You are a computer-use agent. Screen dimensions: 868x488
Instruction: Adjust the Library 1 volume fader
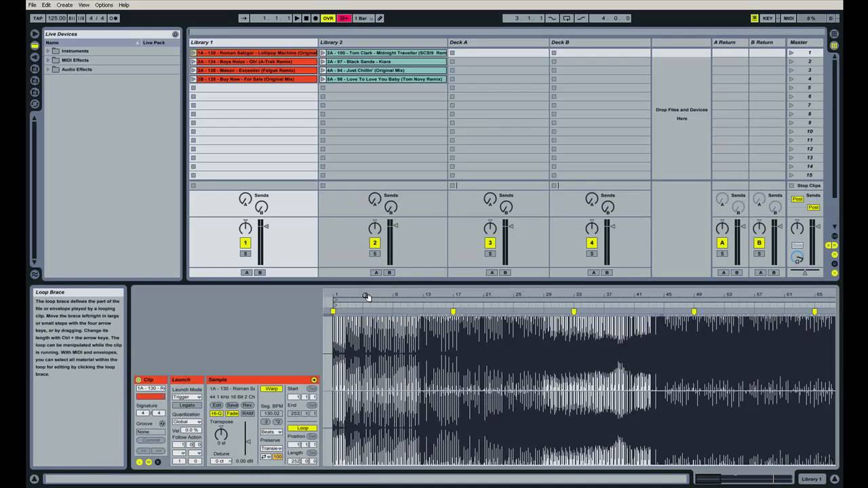266,226
